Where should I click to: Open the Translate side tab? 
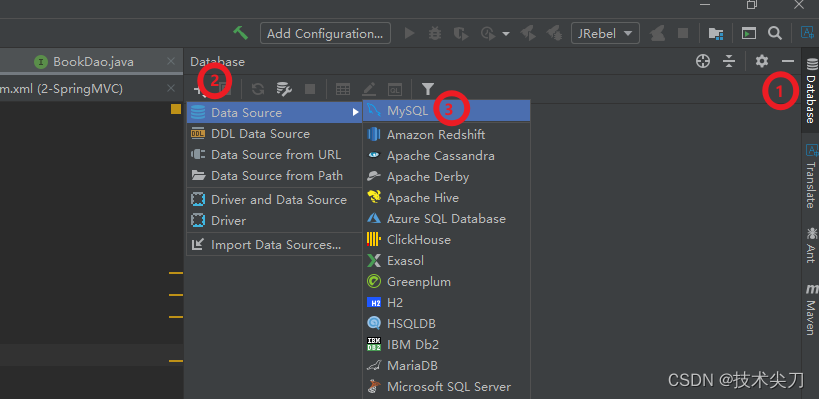(811, 176)
